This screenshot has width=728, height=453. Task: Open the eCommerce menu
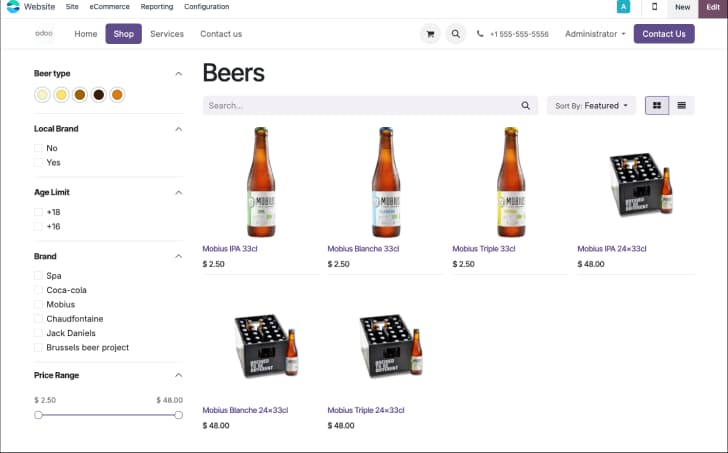(110, 6)
